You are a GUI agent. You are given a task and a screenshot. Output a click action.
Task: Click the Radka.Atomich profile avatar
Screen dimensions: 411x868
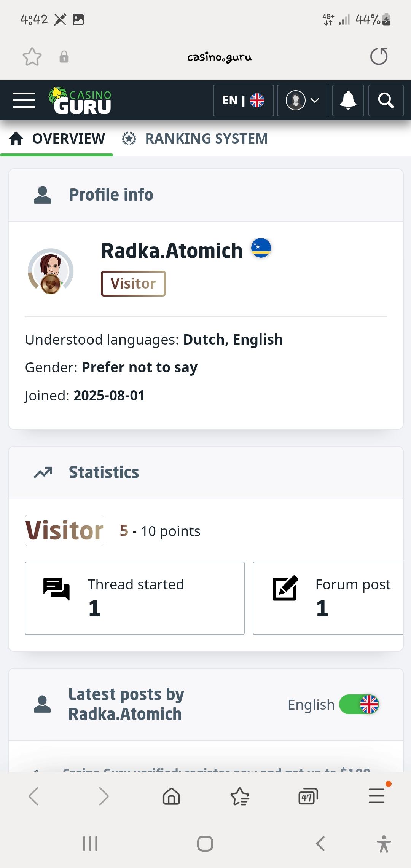pyautogui.click(x=51, y=271)
